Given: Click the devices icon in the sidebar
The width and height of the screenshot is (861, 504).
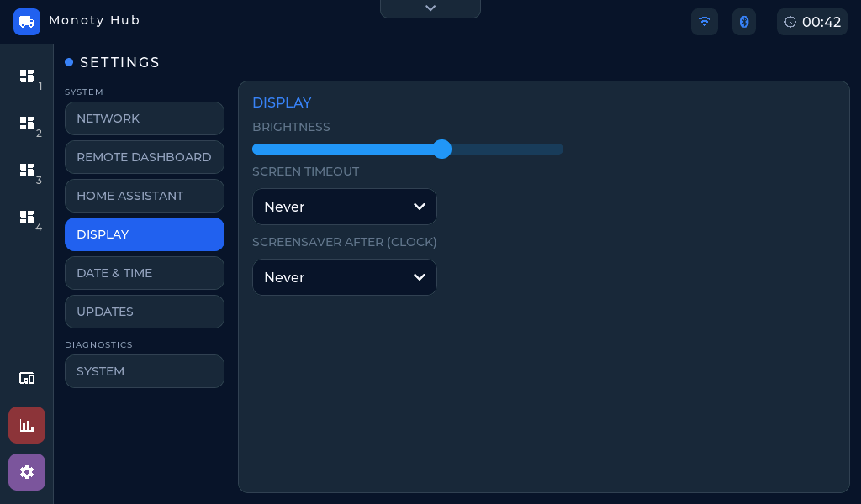Looking at the screenshot, I should tap(27, 378).
